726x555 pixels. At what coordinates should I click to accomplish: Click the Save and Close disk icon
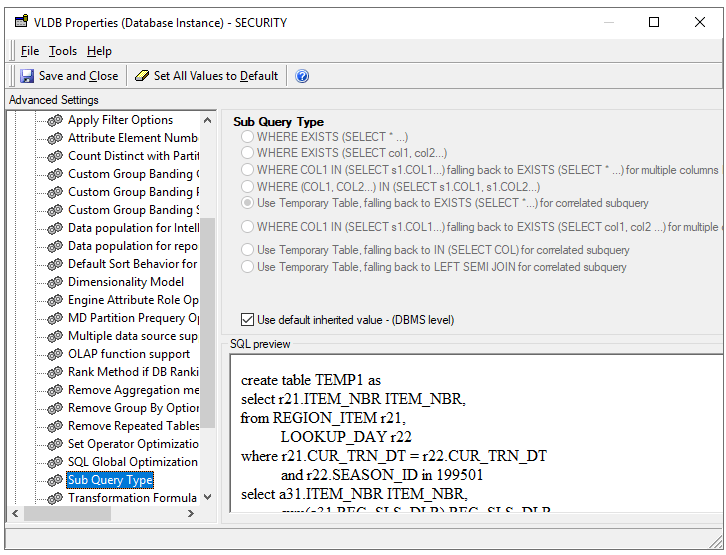tap(25, 76)
